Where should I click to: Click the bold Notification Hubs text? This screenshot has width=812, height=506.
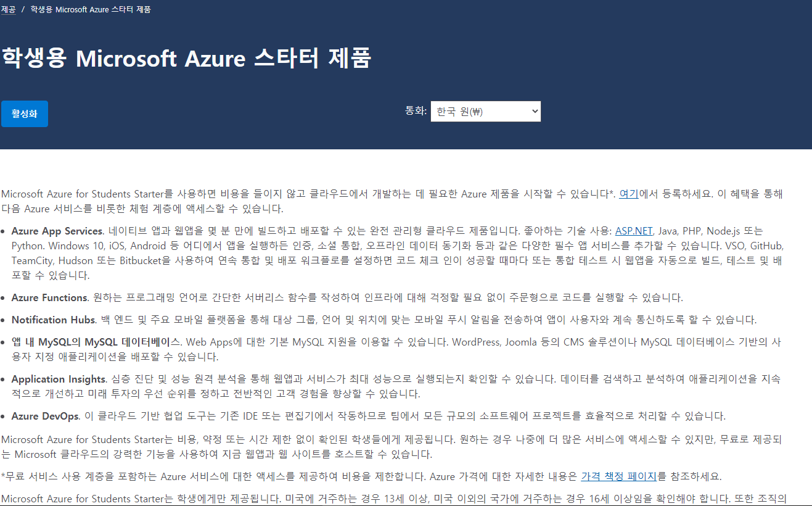pos(53,320)
